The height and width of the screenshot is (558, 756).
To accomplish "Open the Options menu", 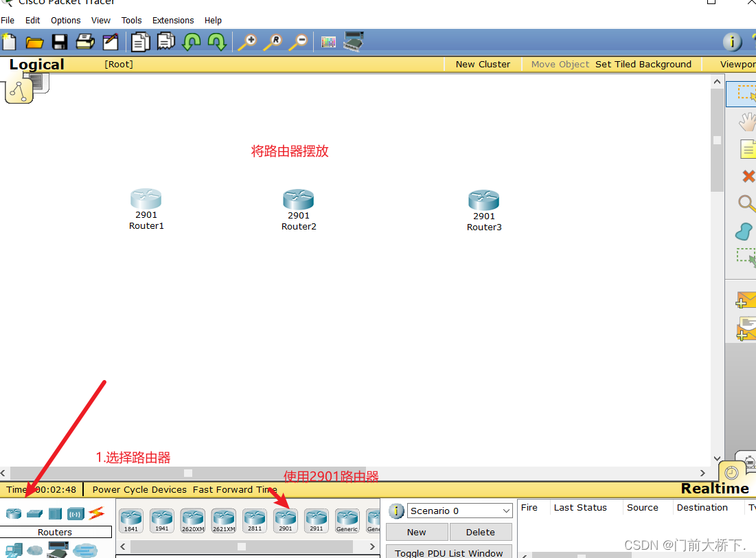I will [65, 21].
